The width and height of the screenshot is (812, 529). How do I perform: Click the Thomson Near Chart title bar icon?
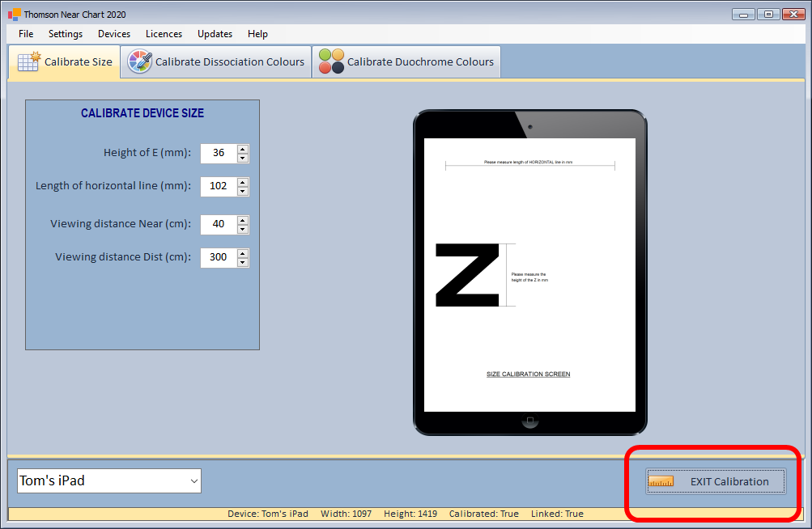coord(14,15)
